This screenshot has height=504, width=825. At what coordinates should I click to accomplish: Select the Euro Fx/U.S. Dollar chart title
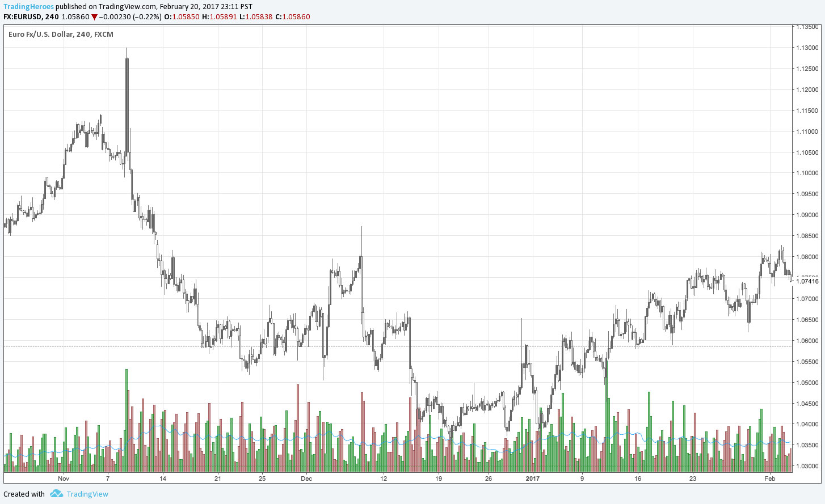pyautogui.click(x=61, y=34)
